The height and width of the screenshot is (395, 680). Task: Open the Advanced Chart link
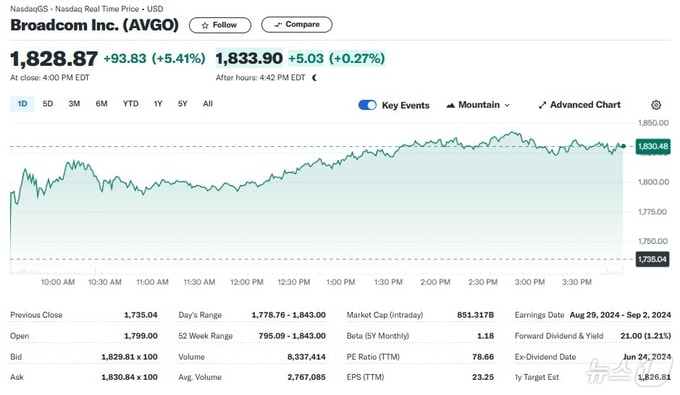coord(579,105)
